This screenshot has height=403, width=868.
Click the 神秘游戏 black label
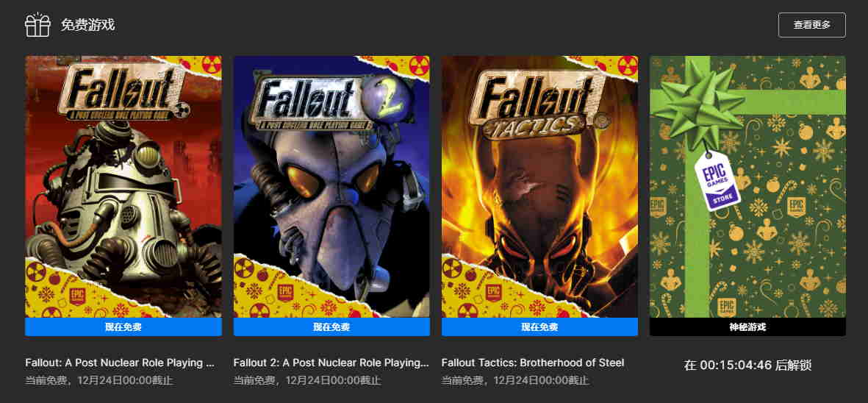coord(747,327)
